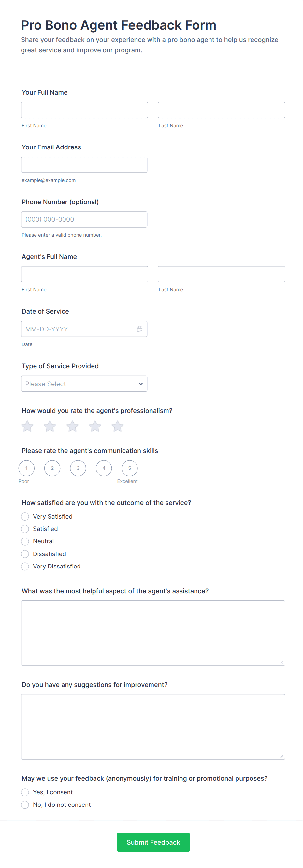
Task: Select the Very Dissatisfied option
Action: pos(25,567)
